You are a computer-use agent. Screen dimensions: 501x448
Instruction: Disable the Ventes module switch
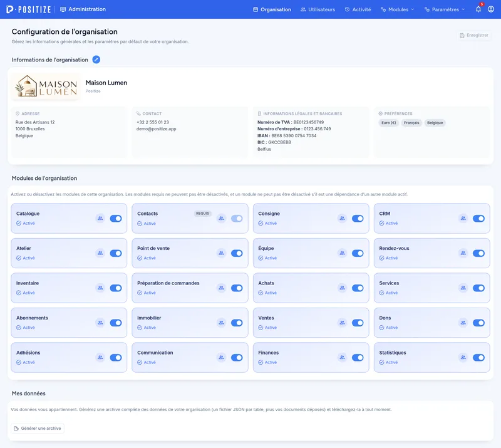coord(358,323)
